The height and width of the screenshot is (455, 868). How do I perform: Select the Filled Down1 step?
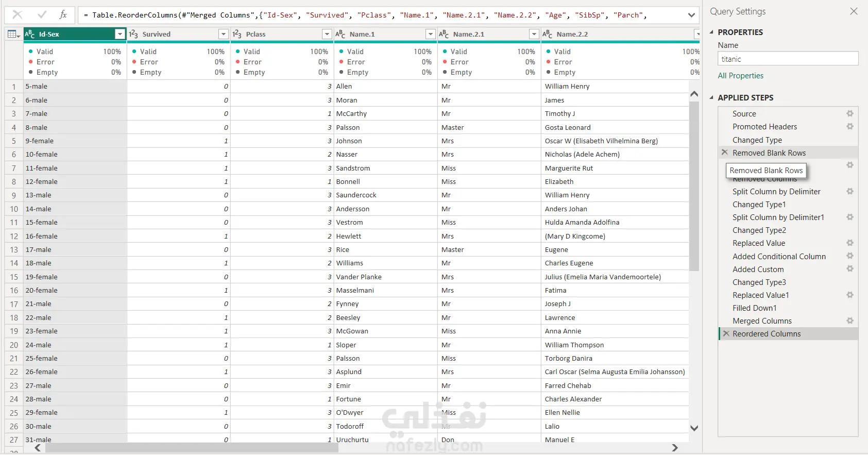(x=754, y=308)
